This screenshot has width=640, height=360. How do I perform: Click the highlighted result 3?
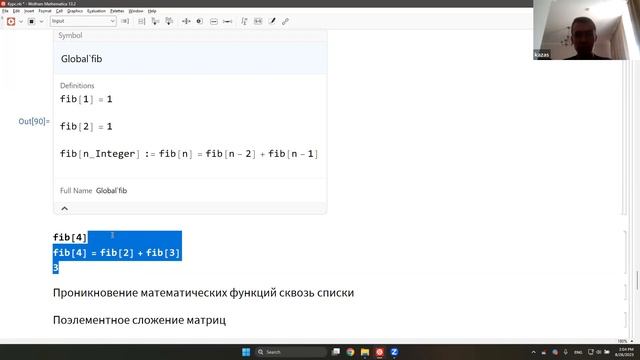tap(56, 268)
